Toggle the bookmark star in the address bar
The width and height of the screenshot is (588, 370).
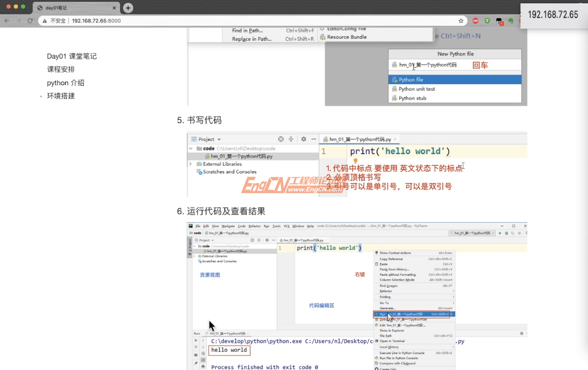tap(460, 20)
